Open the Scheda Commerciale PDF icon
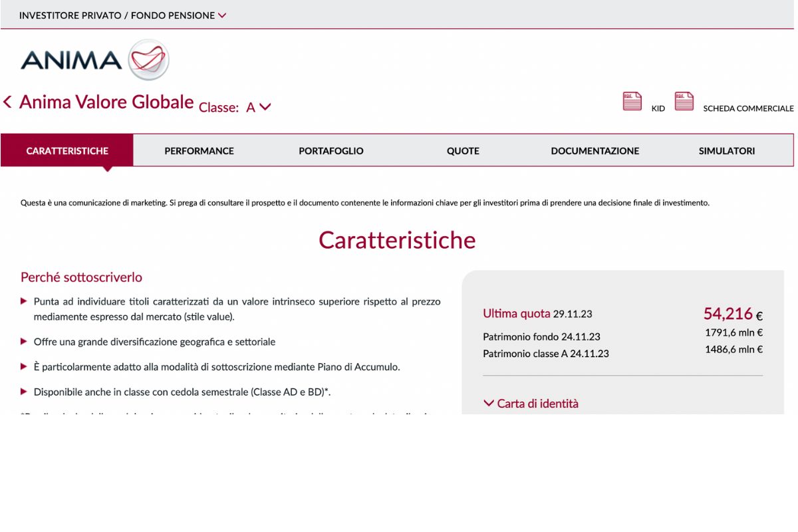The width and height of the screenshot is (798, 532). click(x=684, y=101)
